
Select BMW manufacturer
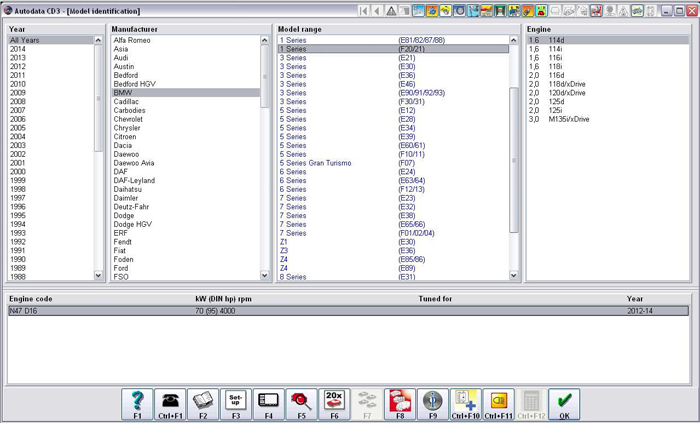click(186, 93)
